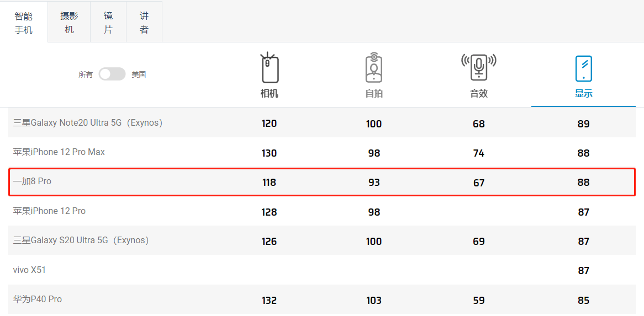Toggle the 所有/美国 region switch
Viewport: 644px width, 316px height.
click(112, 74)
